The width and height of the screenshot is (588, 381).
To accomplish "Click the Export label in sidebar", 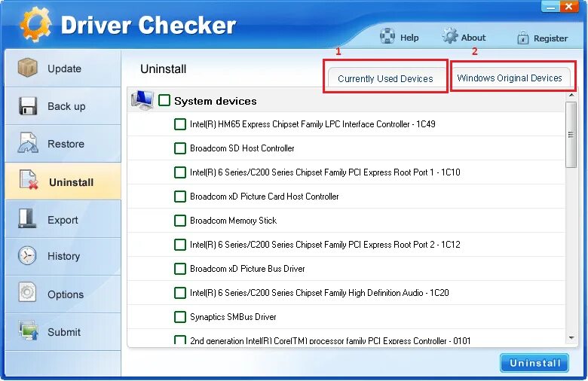I will [x=63, y=220].
